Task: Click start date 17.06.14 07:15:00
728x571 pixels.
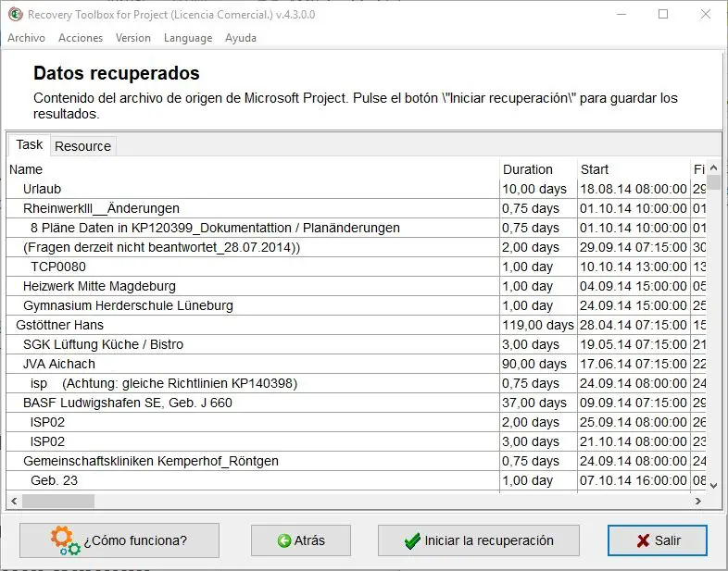Action: tap(634, 364)
